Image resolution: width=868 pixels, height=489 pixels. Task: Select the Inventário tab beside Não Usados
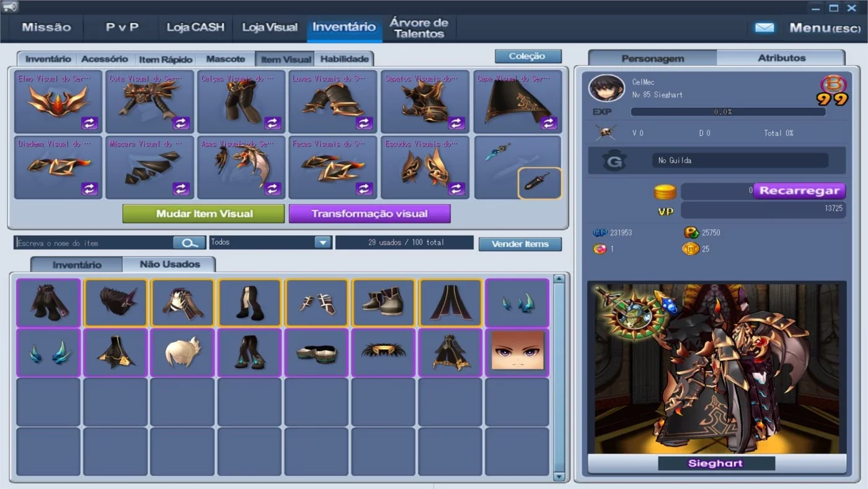click(77, 264)
